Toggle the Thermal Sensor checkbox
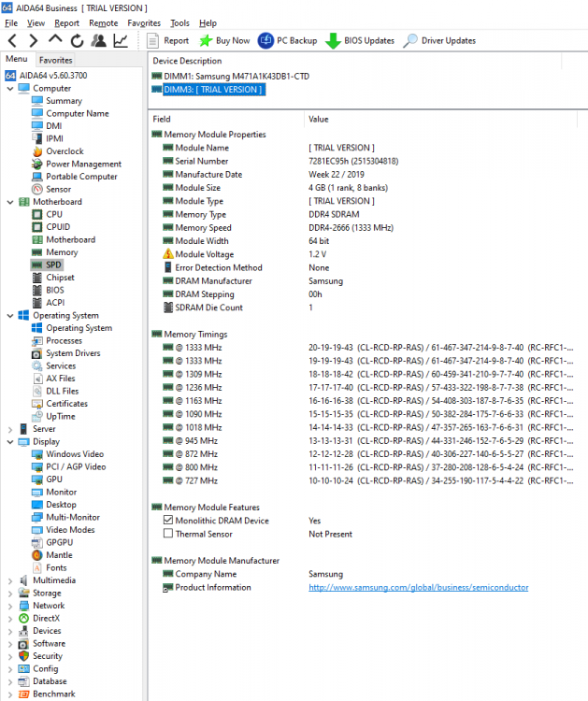 click(168, 534)
